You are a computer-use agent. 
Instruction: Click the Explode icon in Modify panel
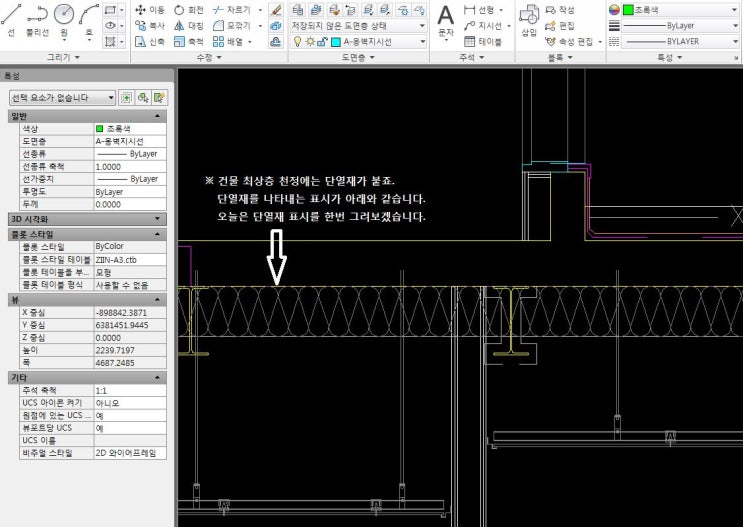pyautogui.click(x=276, y=26)
